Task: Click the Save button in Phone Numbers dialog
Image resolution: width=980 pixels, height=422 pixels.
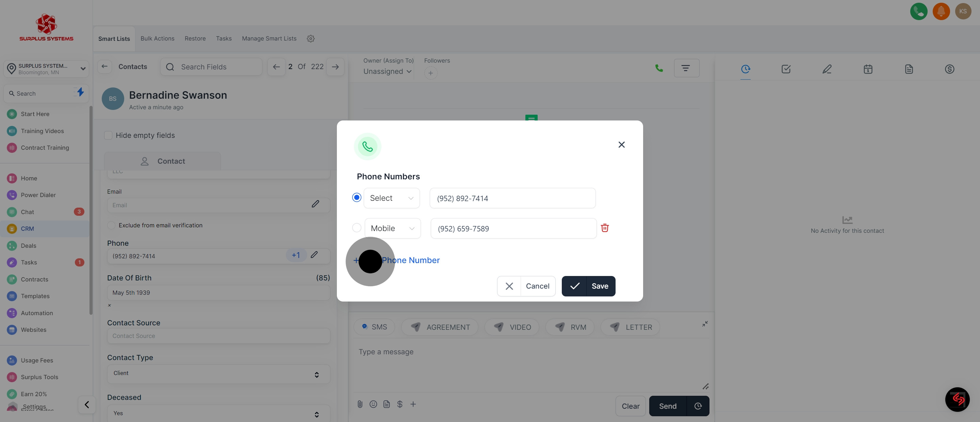Action: click(588, 286)
